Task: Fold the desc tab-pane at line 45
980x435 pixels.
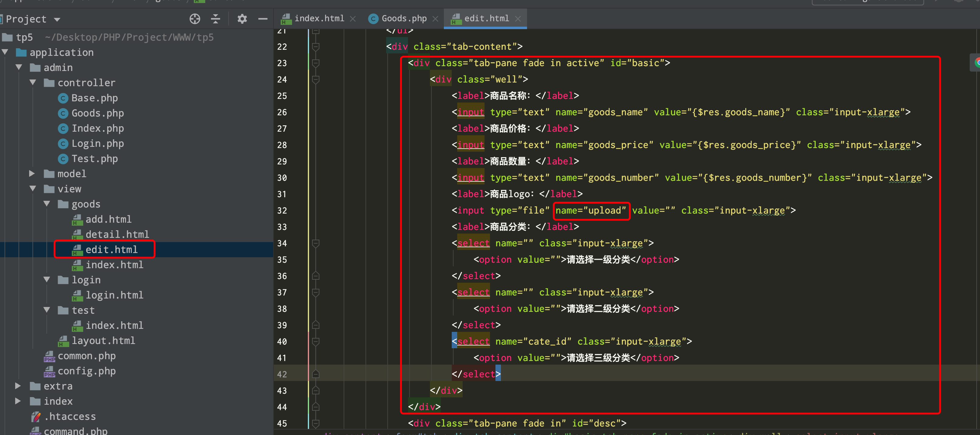Action: (x=315, y=423)
